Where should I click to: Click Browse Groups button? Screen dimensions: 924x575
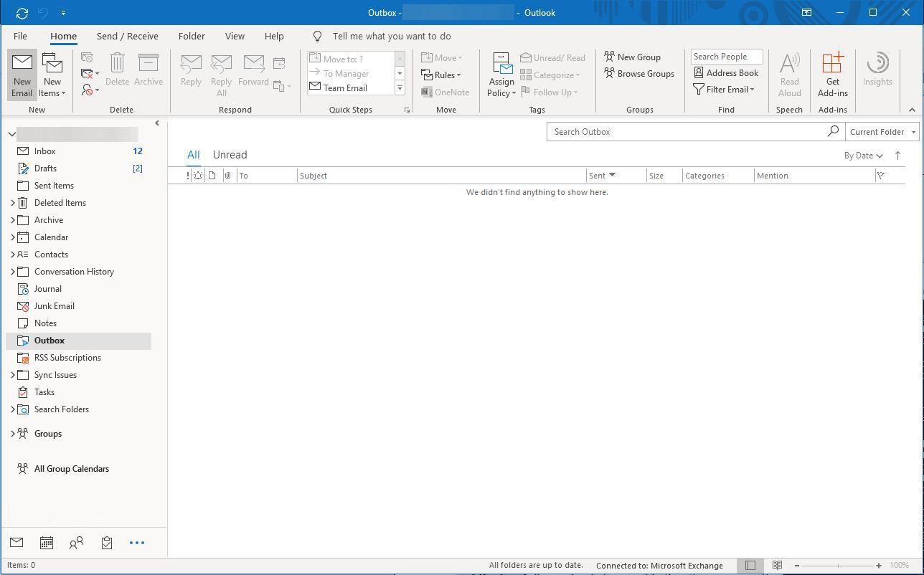(x=639, y=74)
